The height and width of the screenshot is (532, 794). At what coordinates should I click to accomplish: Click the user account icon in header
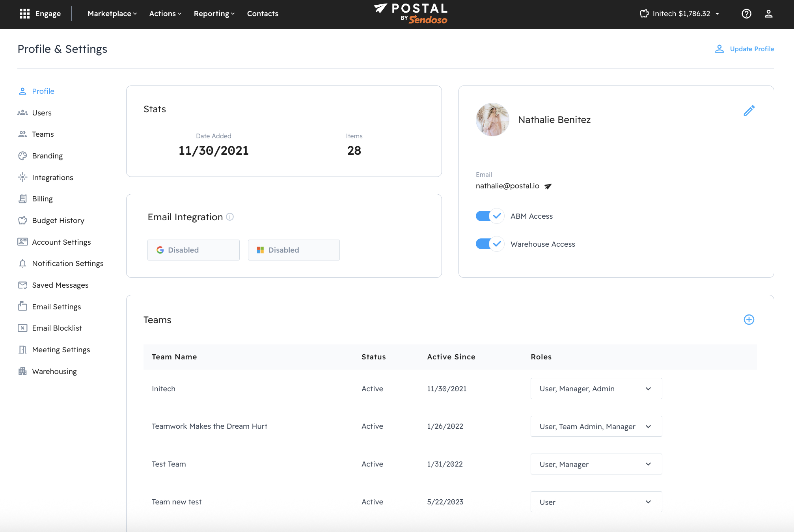[768, 14]
